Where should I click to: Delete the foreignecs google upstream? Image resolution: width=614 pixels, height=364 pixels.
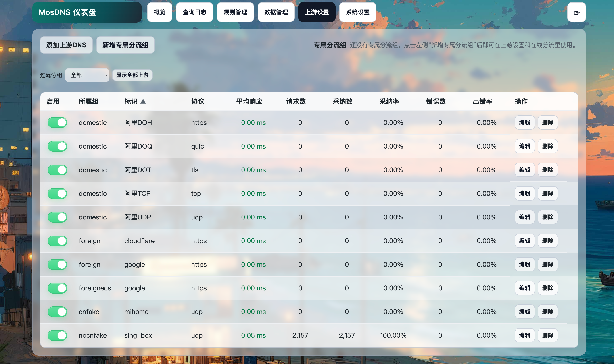(547, 288)
